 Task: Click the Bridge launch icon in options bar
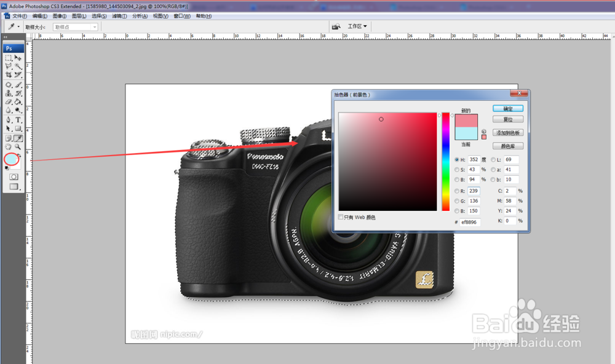tap(336, 26)
